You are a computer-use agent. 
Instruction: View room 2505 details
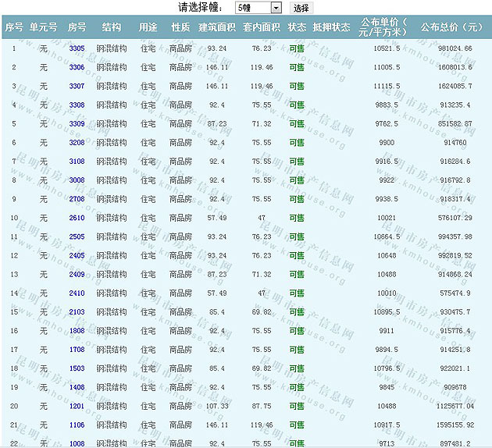click(x=77, y=236)
